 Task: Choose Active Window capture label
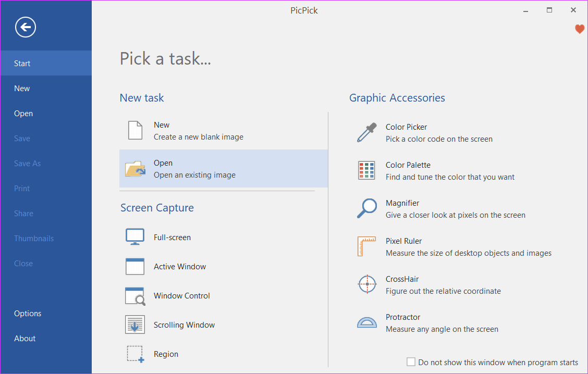click(x=180, y=267)
